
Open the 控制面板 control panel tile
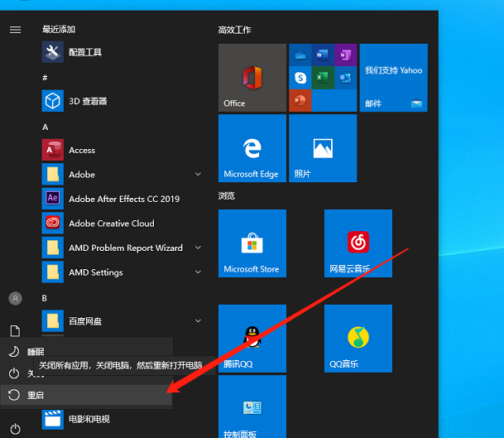point(252,407)
